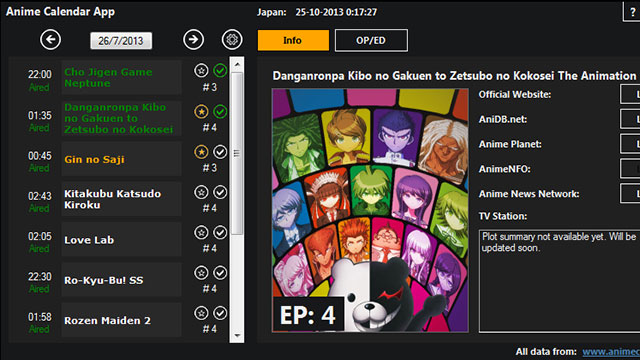Unfavorite Gin no Saji using its orange star icon
Image resolution: width=640 pixels, height=360 pixels.
(201, 152)
